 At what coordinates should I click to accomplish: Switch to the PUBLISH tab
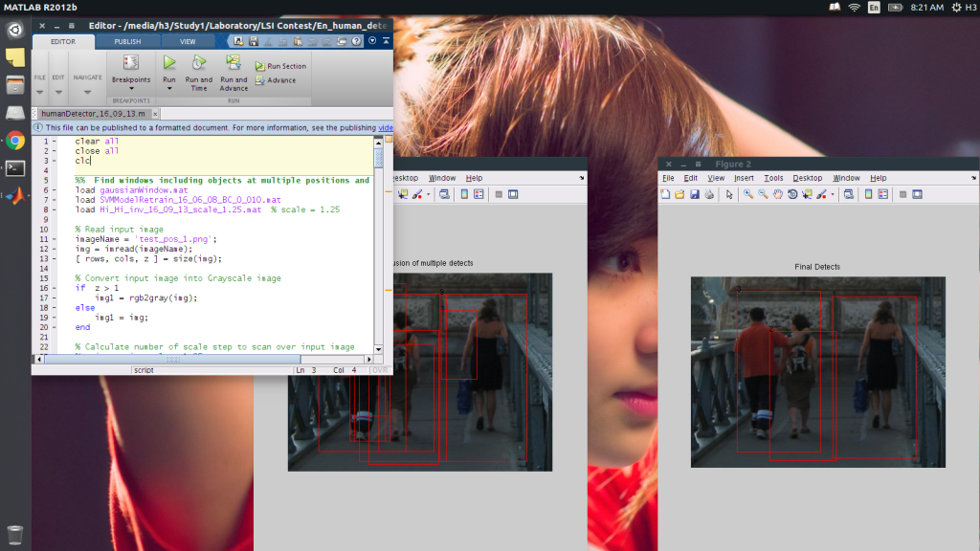click(127, 42)
